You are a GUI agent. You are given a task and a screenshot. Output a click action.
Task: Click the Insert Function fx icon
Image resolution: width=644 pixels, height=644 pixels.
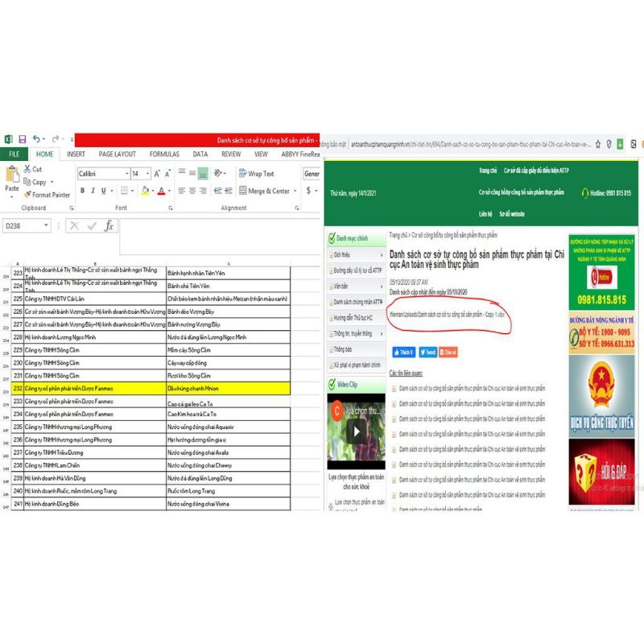pyautogui.click(x=109, y=225)
